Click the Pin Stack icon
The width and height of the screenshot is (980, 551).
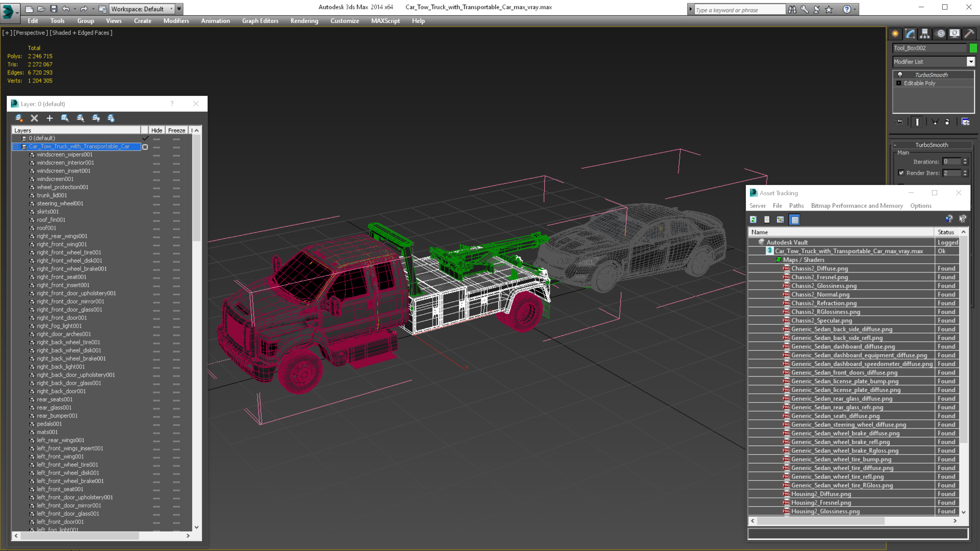pyautogui.click(x=899, y=122)
